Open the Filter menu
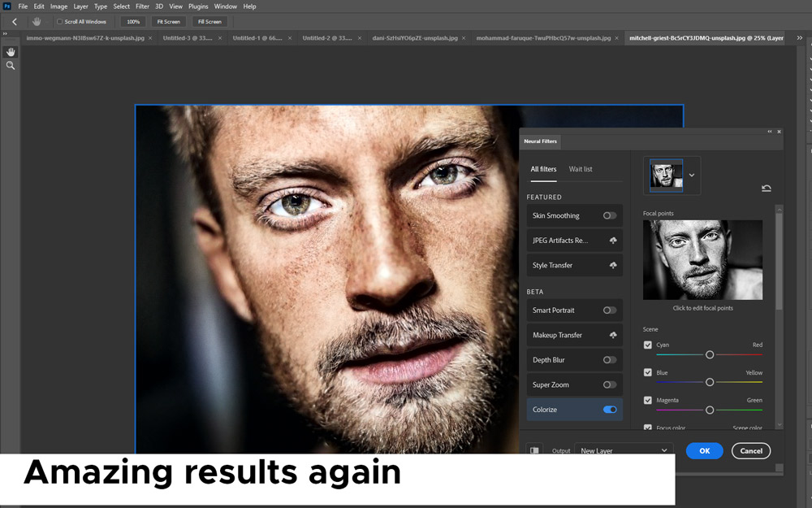The image size is (812, 508). pyautogui.click(x=143, y=6)
